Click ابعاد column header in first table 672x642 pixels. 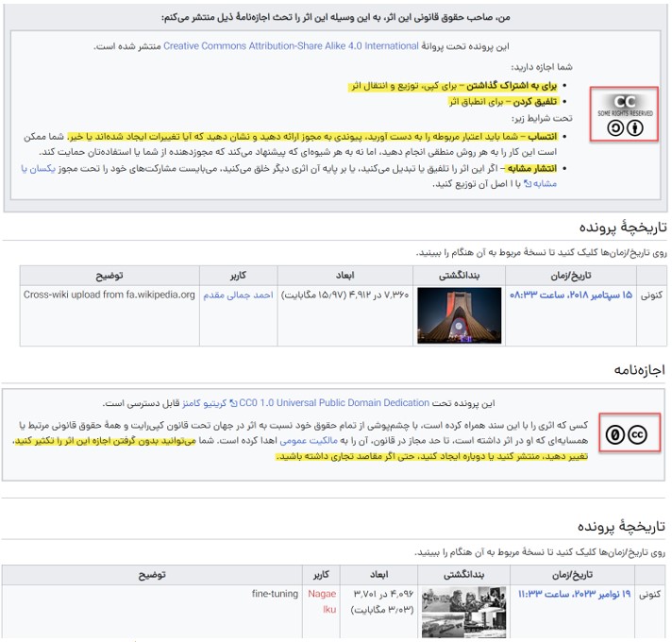[x=345, y=275]
